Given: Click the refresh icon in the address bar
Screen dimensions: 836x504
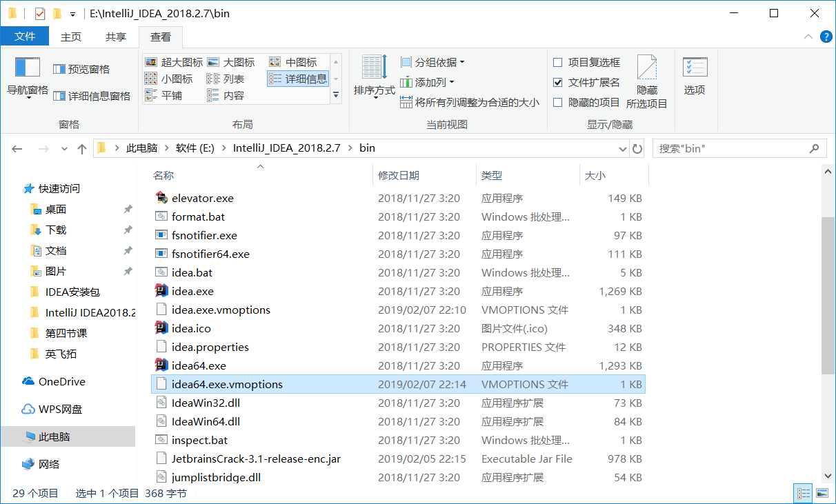Looking at the screenshot, I should 636,148.
